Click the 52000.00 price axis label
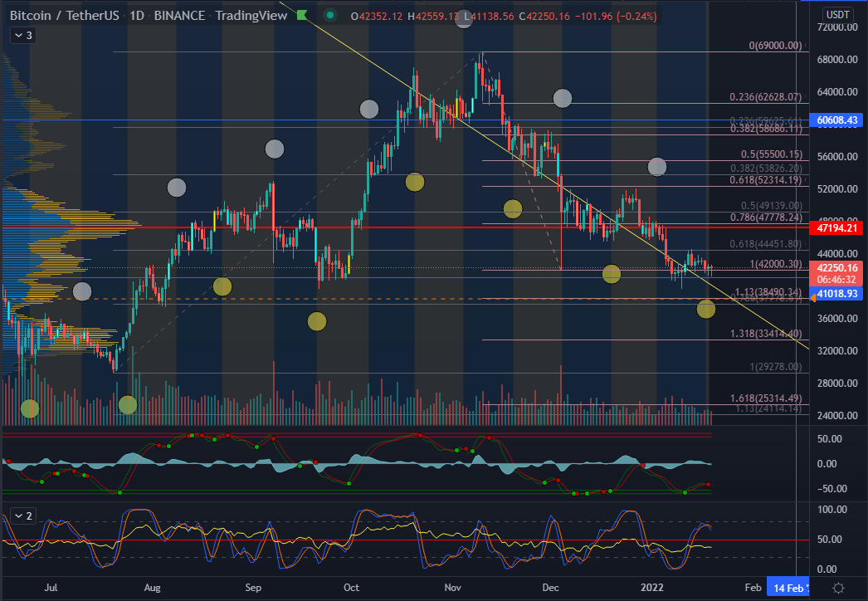 point(837,189)
